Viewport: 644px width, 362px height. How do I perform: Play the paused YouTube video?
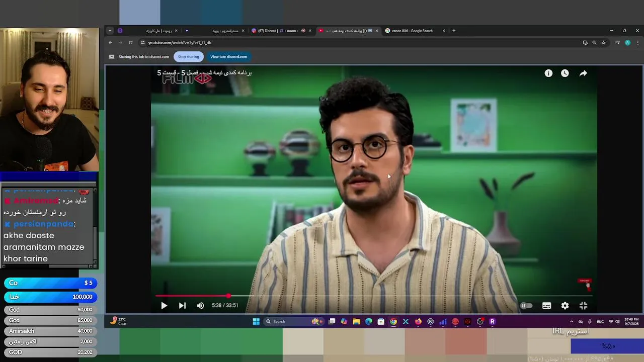click(164, 305)
